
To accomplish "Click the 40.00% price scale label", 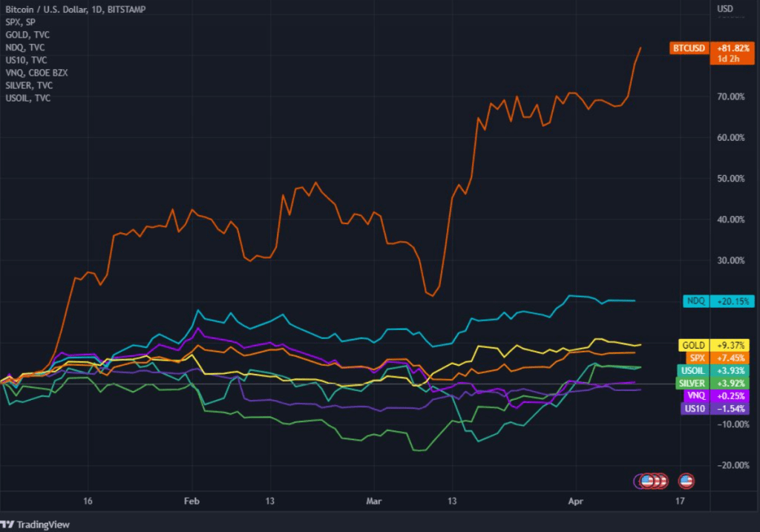I will coord(731,220).
